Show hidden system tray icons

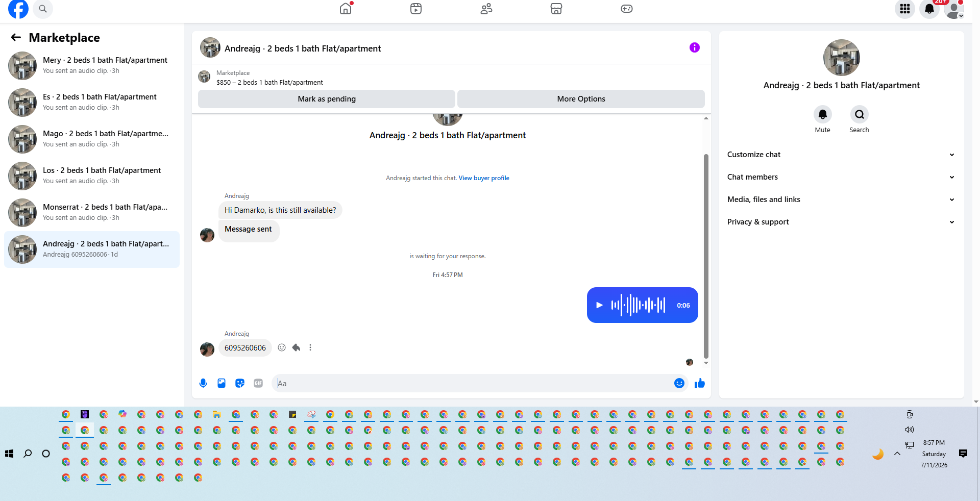(x=897, y=454)
